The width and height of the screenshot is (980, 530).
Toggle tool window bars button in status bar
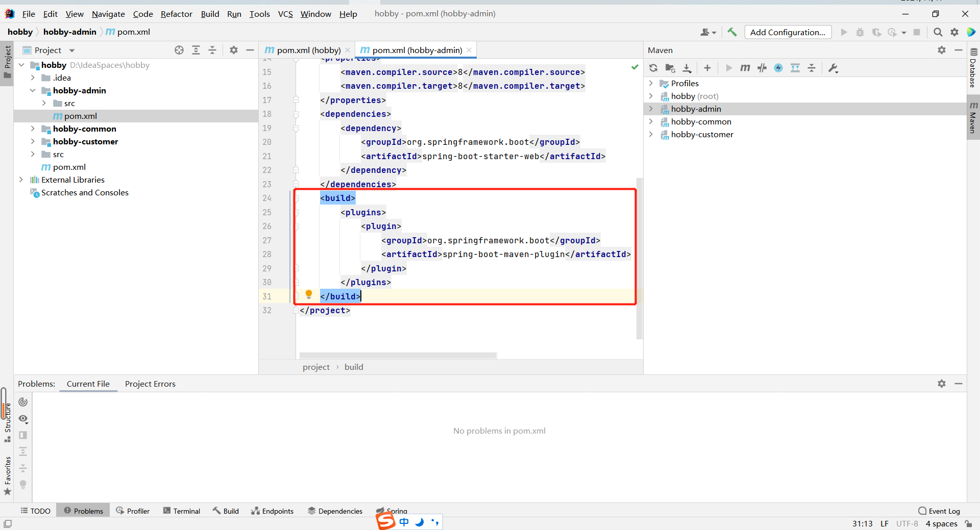point(8,524)
